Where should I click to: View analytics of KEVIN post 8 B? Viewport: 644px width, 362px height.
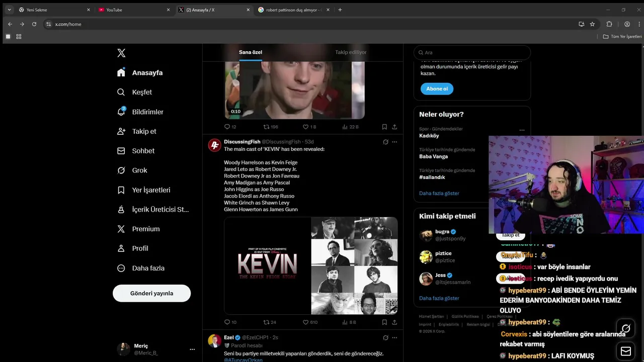click(x=349, y=322)
